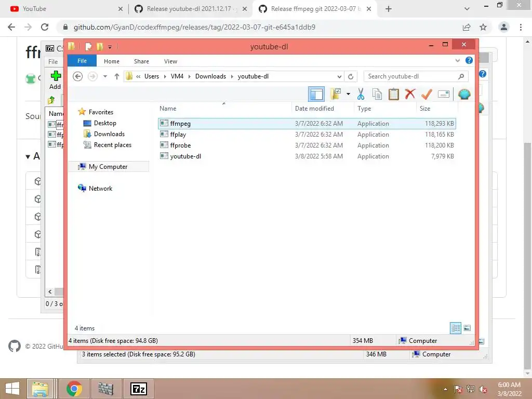The image size is (532, 399).
Task: Open address bar history dropdown
Action: click(x=339, y=77)
